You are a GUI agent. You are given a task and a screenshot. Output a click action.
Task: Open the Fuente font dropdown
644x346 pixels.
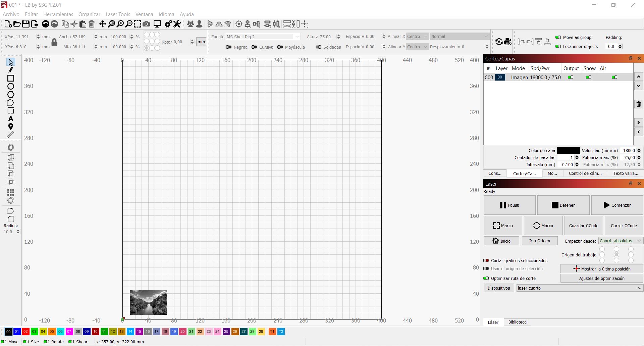(x=263, y=37)
